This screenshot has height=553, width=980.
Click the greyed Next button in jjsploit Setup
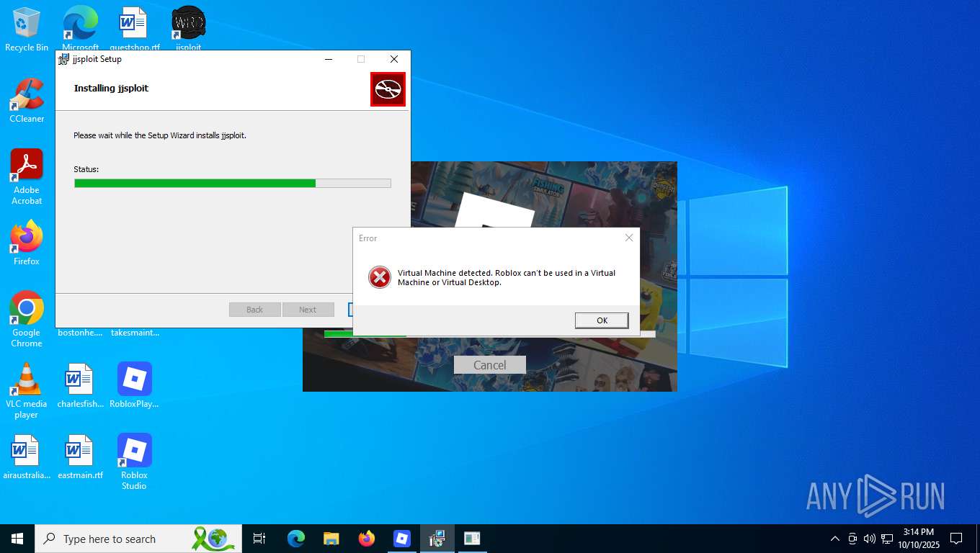(x=308, y=310)
